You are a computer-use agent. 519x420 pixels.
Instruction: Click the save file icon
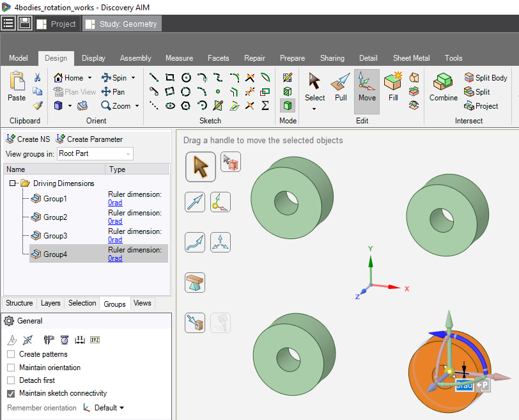pos(25,24)
